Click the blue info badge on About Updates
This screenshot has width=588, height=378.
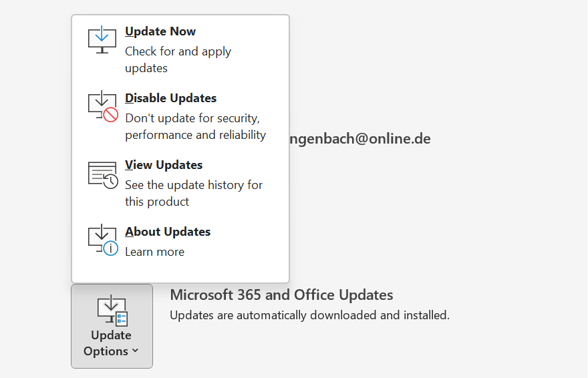pyautogui.click(x=111, y=248)
